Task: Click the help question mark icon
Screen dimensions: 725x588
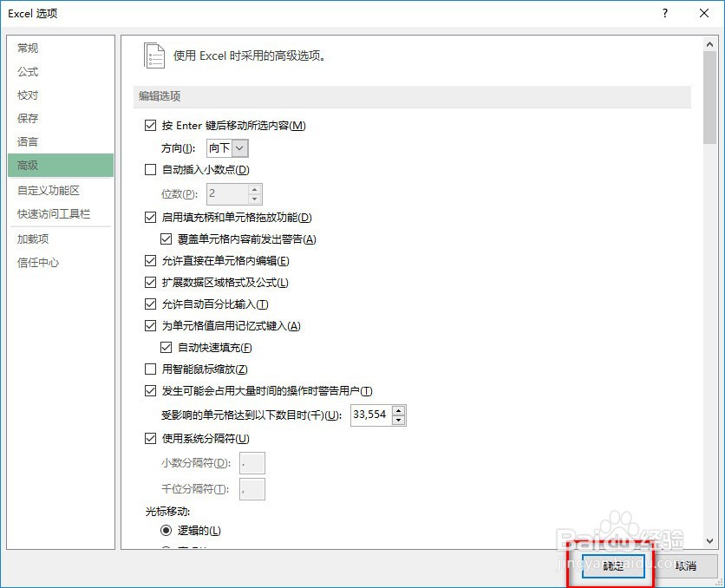Action: pos(665,13)
